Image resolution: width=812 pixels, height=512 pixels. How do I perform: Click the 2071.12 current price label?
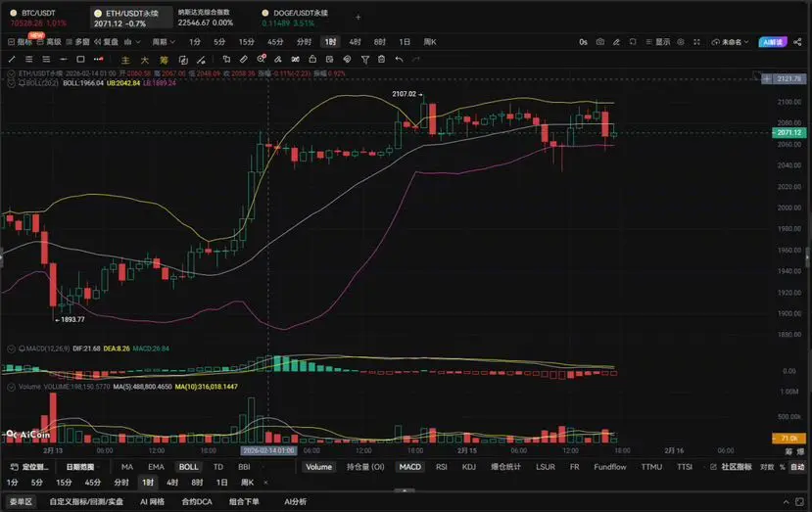click(x=788, y=132)
